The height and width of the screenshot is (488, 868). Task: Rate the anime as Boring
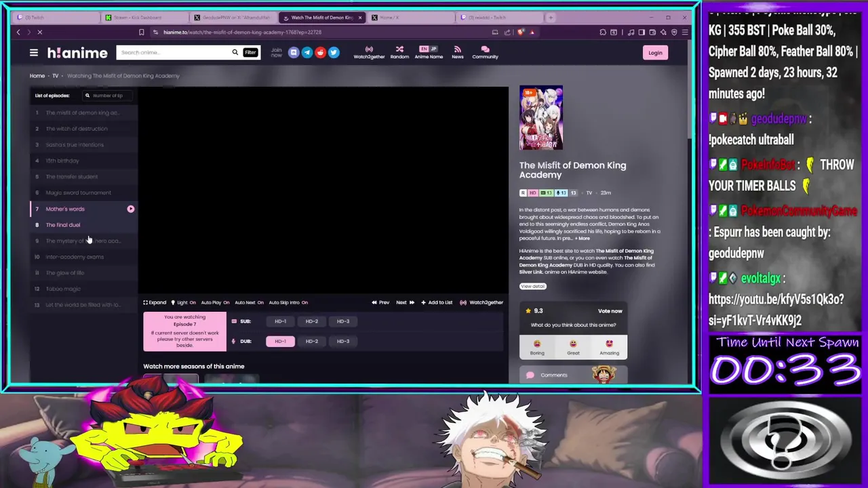[x=537, y=347]
